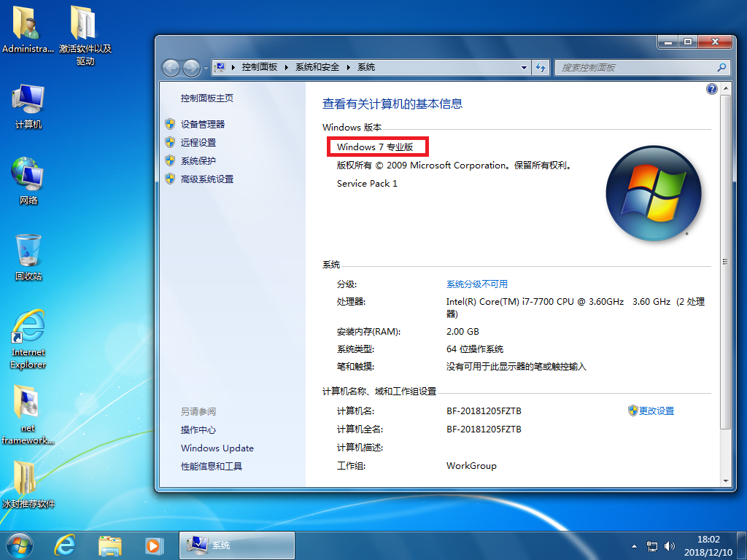Click the 2.00 GB installed memory value
Viewport: 747px width, 560px height.
click(x=462, y=332)
